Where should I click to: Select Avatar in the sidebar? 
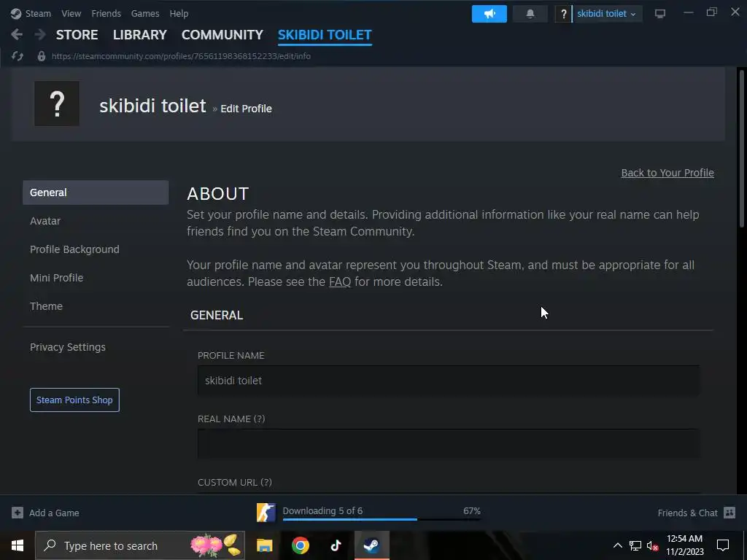tap(45, 221)
